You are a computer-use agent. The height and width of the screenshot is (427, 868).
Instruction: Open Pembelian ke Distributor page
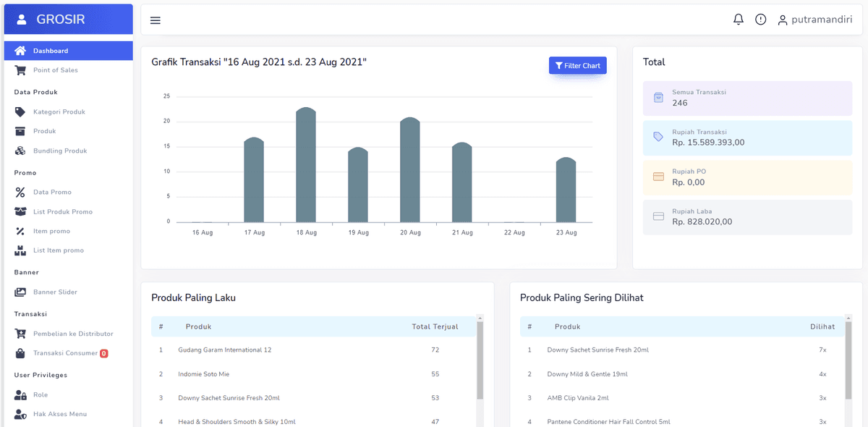pos(72,334)
